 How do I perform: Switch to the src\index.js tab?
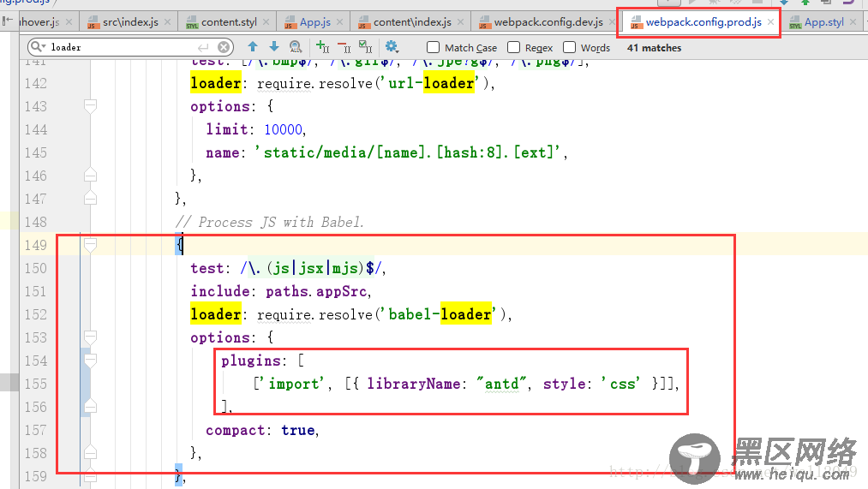pos(130,22)
